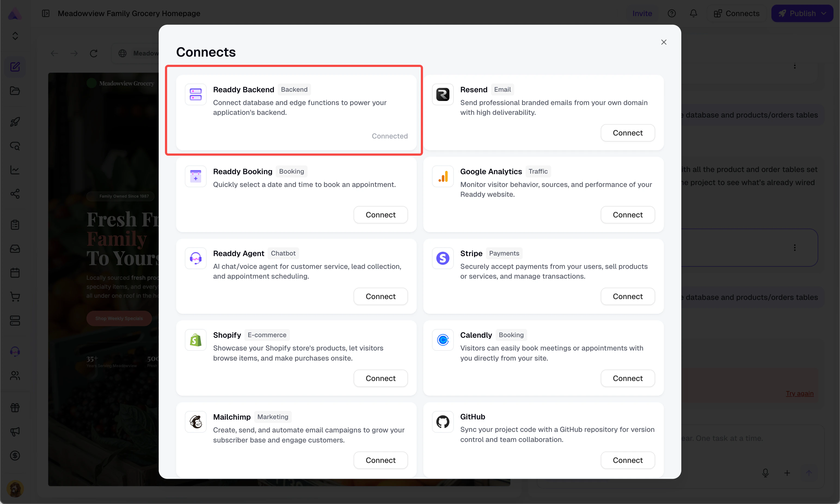Open the calendar sidebar icon
The height and width of the screenshot is (504, 840).
(15, 273)
